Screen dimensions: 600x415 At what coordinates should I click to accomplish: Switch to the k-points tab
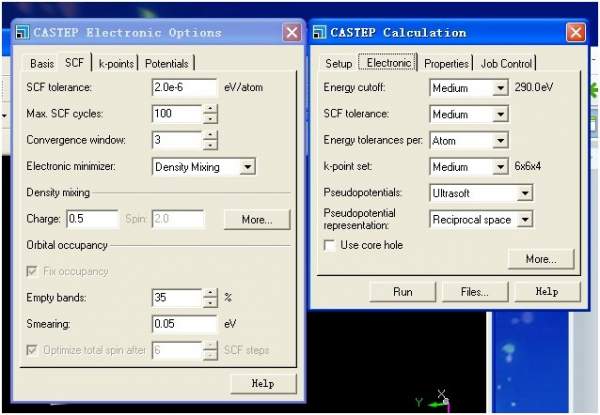coord(116,63)
